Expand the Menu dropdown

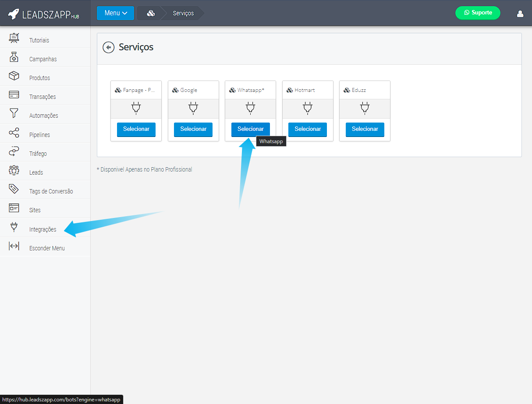point(115,13)
